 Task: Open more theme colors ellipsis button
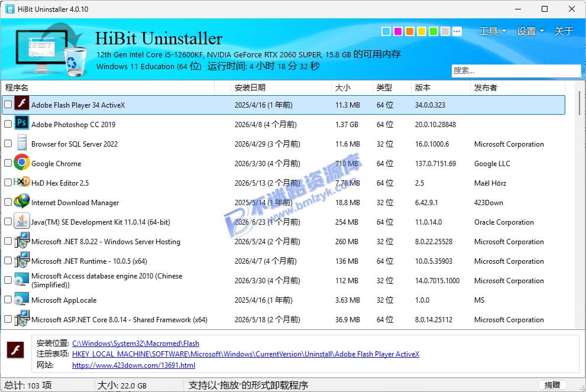coord(457,31)
